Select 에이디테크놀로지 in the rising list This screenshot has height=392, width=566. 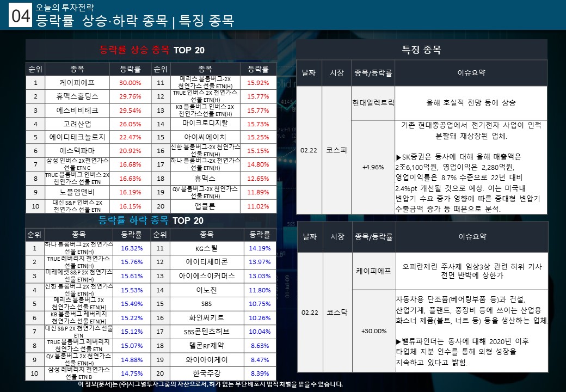pyautogui.click(x=77, y=137)
